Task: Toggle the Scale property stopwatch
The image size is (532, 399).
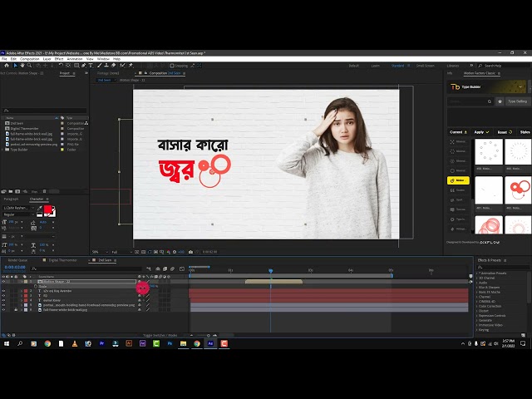Action: pos(36,286)
